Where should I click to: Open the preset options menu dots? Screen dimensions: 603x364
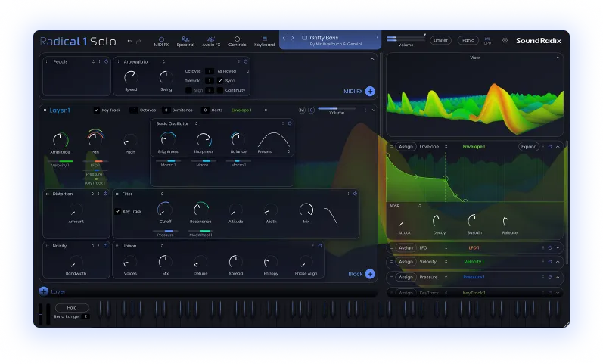pos(377,38)
